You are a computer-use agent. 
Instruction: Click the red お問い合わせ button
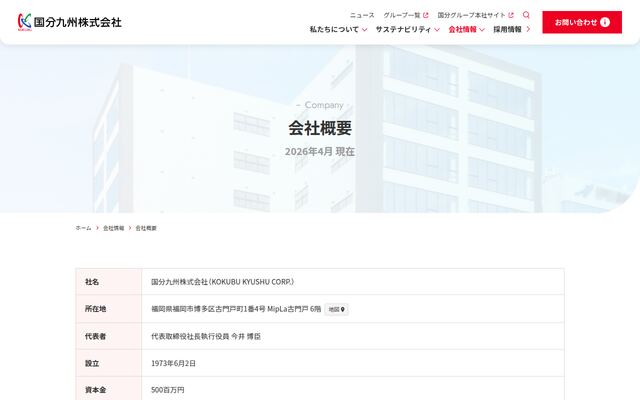pos(582,22)
